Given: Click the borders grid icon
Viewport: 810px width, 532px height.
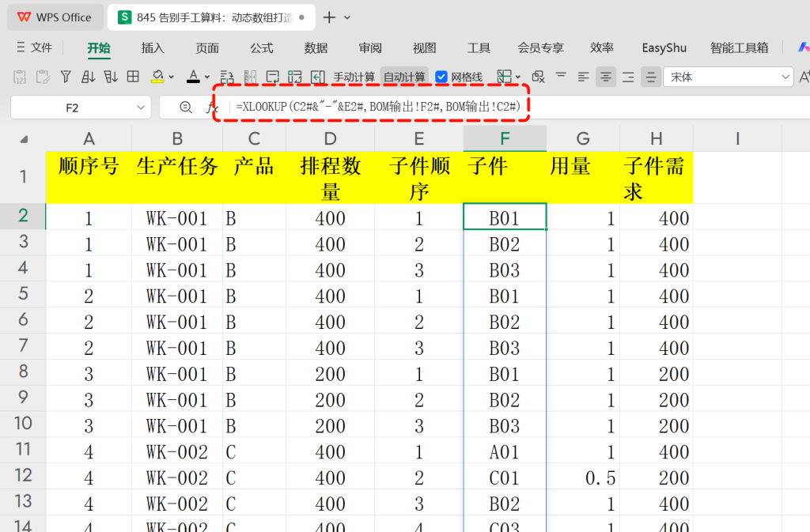Looking at the screenshot, I should click(x=133, y=77).
